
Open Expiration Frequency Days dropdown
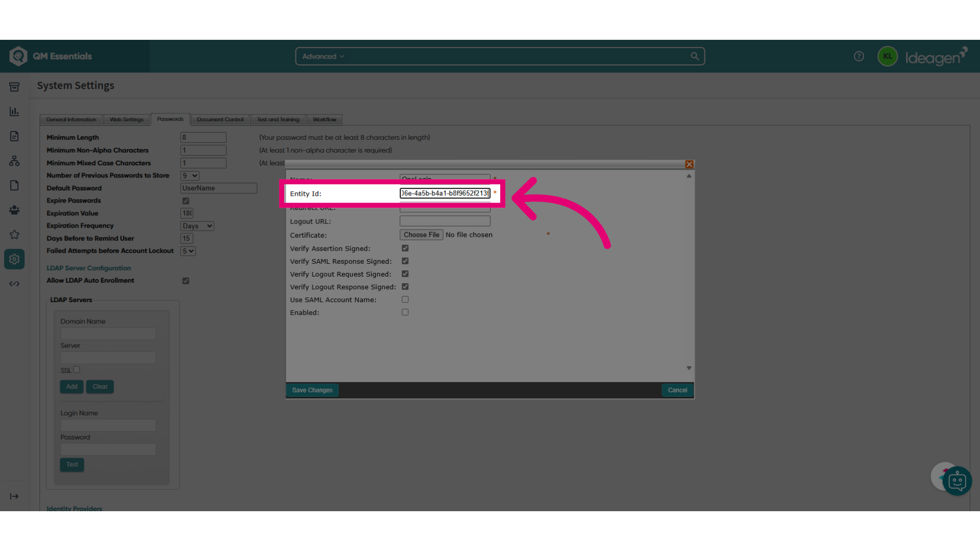coord(197,226)
